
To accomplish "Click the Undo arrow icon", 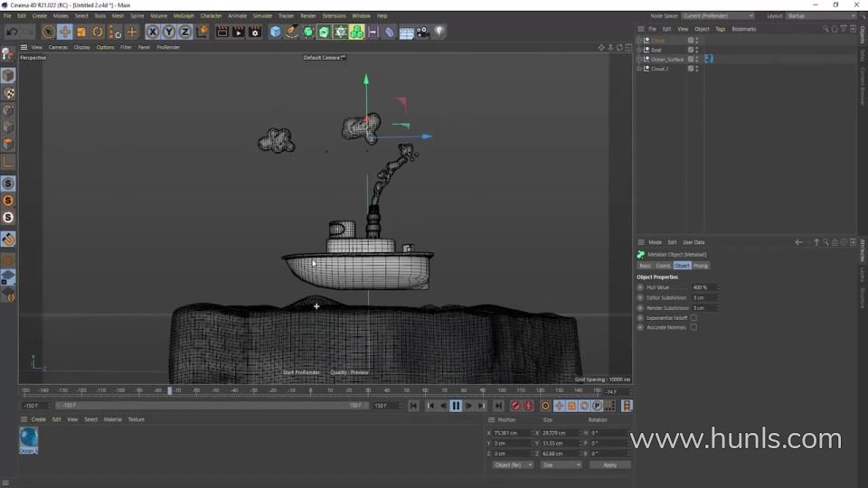I will 12,32.
